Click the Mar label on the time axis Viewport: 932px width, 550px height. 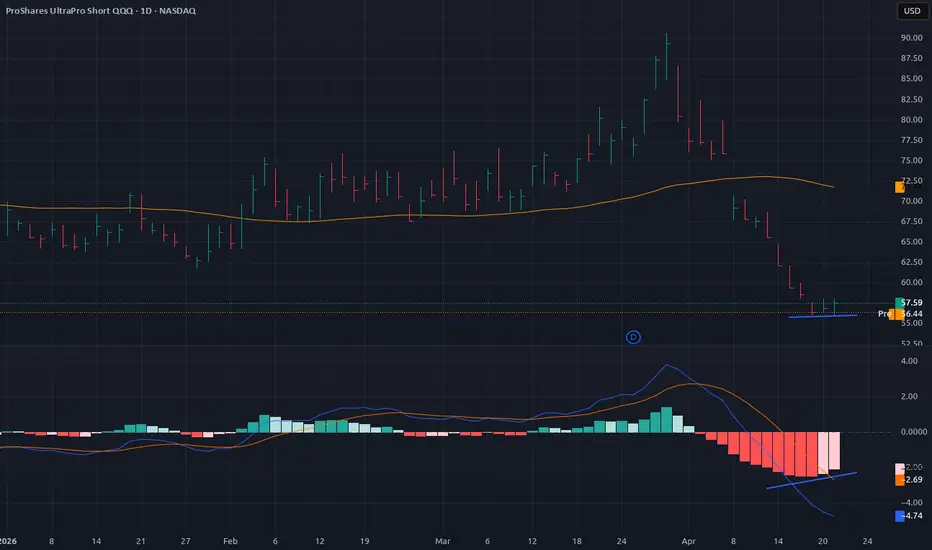[x=442, y=541]
